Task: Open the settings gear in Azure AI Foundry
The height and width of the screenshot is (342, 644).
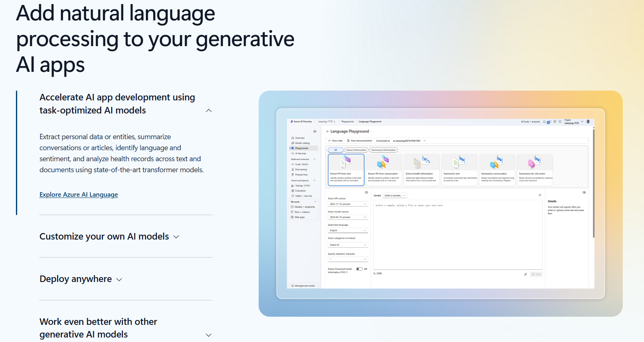Action: pos(555,122)
